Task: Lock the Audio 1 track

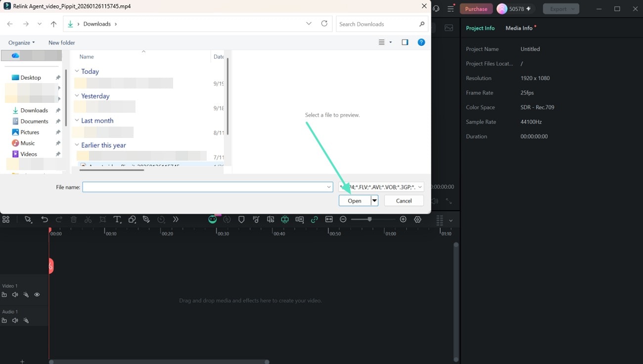Action: coord(4,320)
